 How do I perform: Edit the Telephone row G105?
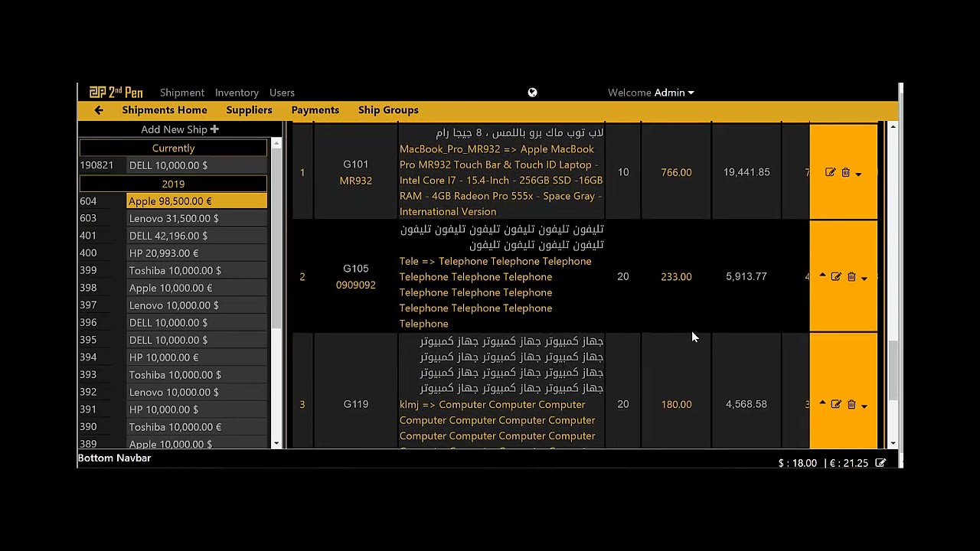836,277
